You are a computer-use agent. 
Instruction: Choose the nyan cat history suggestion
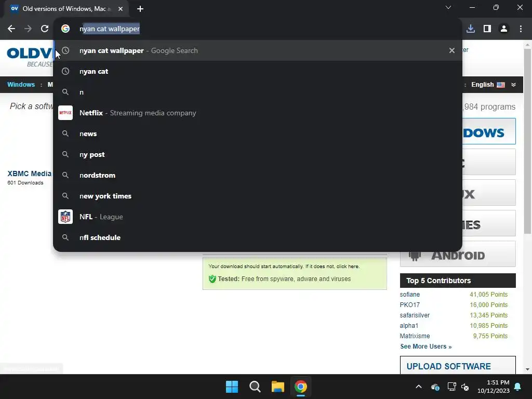pos(258,71)
